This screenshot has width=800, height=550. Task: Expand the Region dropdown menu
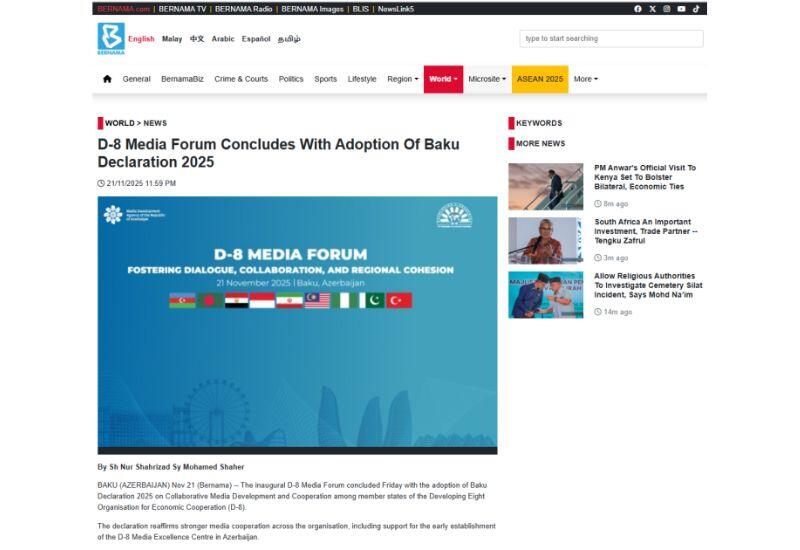point(402,79)
